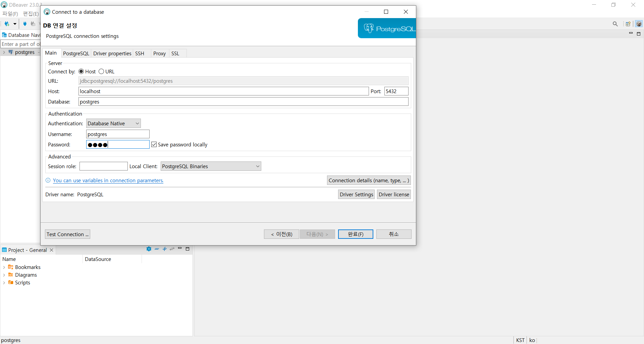The width and height of the screenshot is (644, 344).
Task: Close the Project - General tab
Action: pos(51,250)
